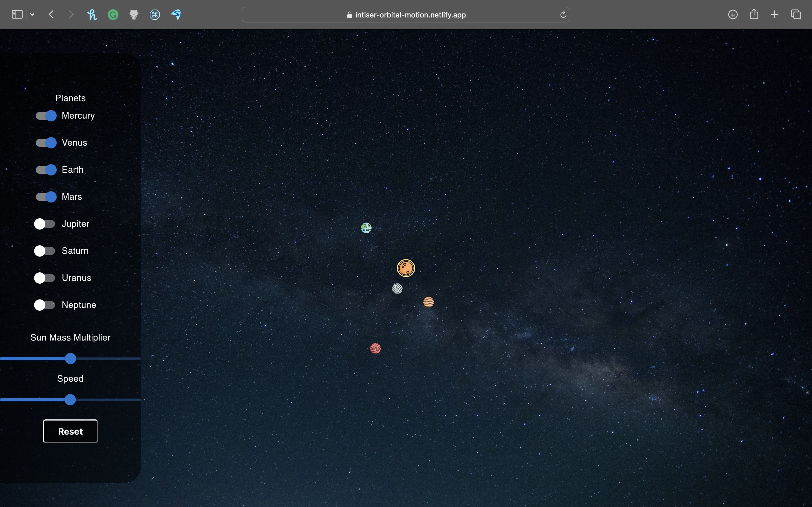Expand the sidebar dropdown chevron
The image size is (812, 507).
tap(32, 15)
